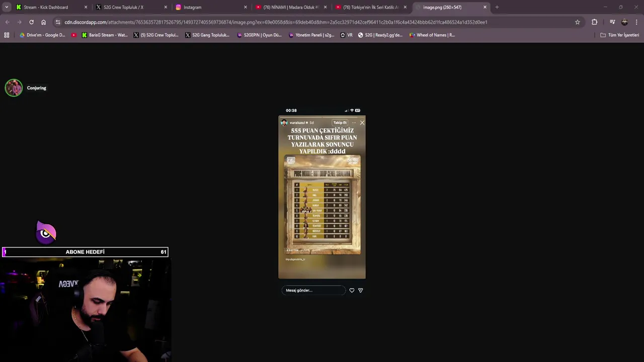The image size is (644, 362).
Task: Open the VR bookmark
Action: click(347, 35)
